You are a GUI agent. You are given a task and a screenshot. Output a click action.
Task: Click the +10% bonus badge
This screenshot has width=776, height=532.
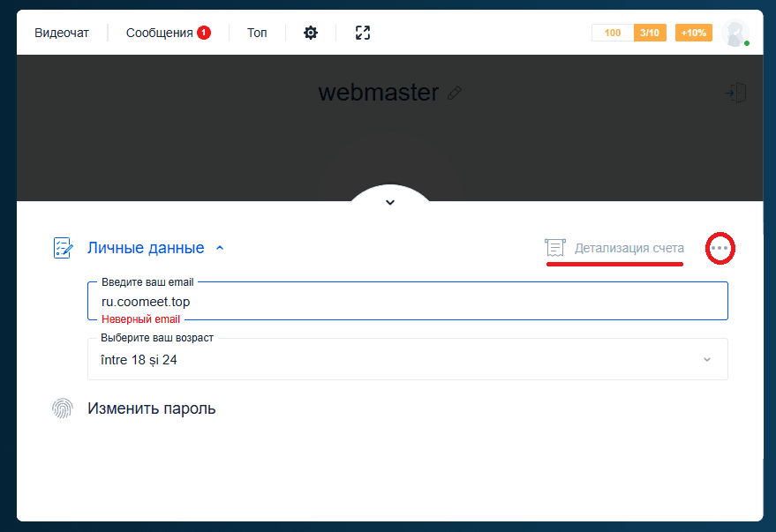click(x=693, y=33)
